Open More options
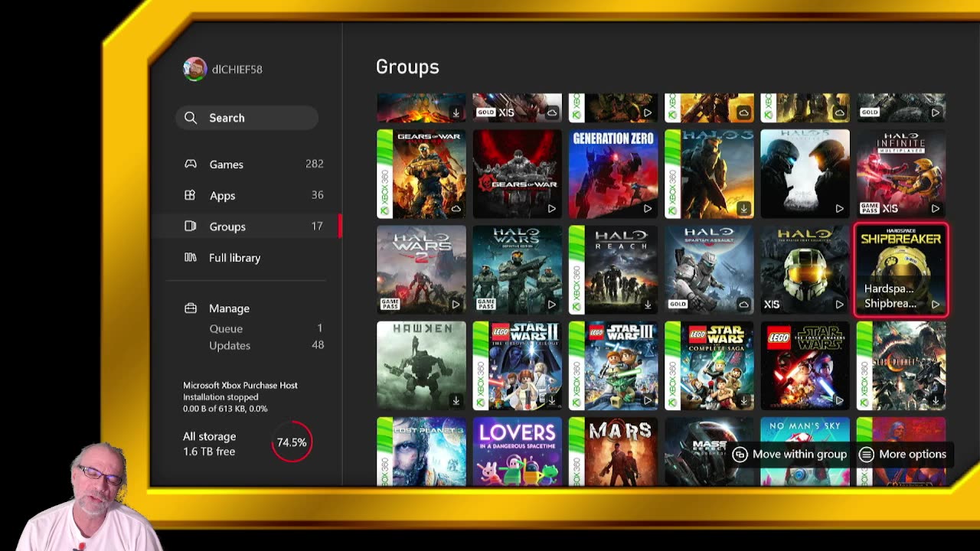Viewport: 980px width, 551px height. 903,454
